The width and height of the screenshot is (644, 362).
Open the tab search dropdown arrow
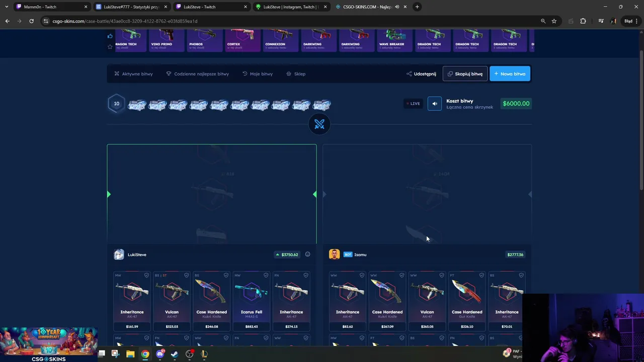[6, 7]
